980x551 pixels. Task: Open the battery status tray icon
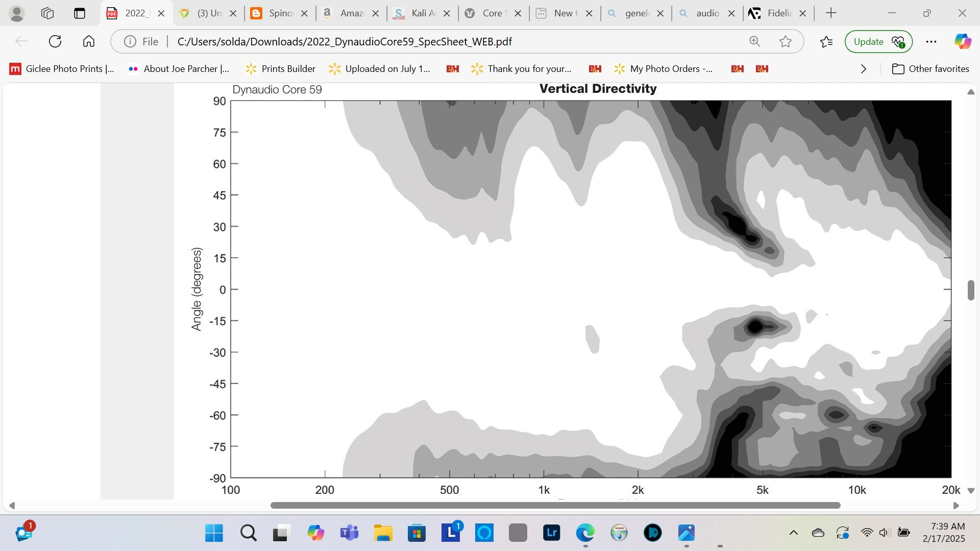point(904,533)
